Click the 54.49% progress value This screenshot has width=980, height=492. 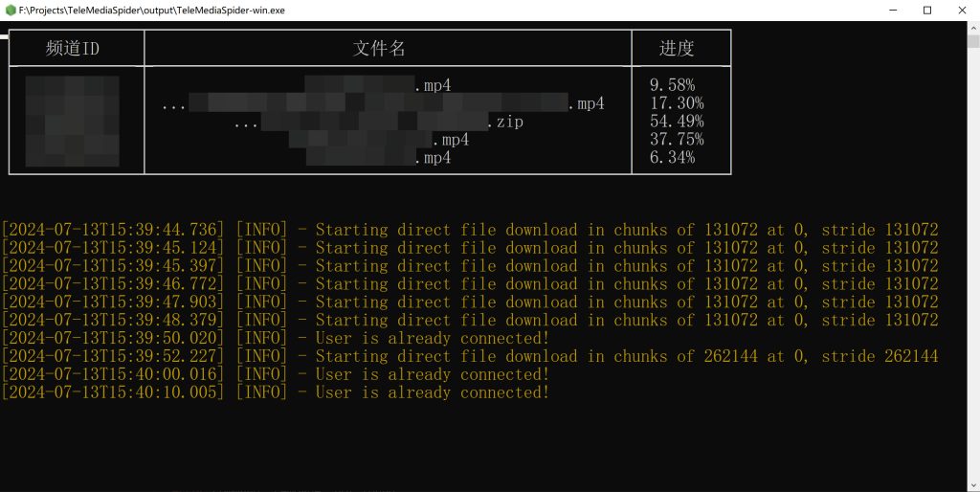click(677, 122)
